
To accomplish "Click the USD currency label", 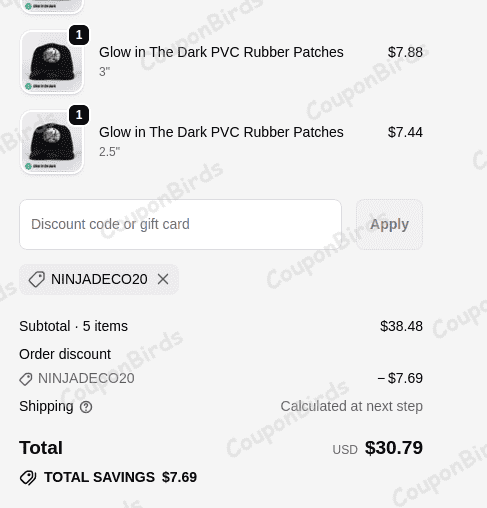I will pos(345,450).
